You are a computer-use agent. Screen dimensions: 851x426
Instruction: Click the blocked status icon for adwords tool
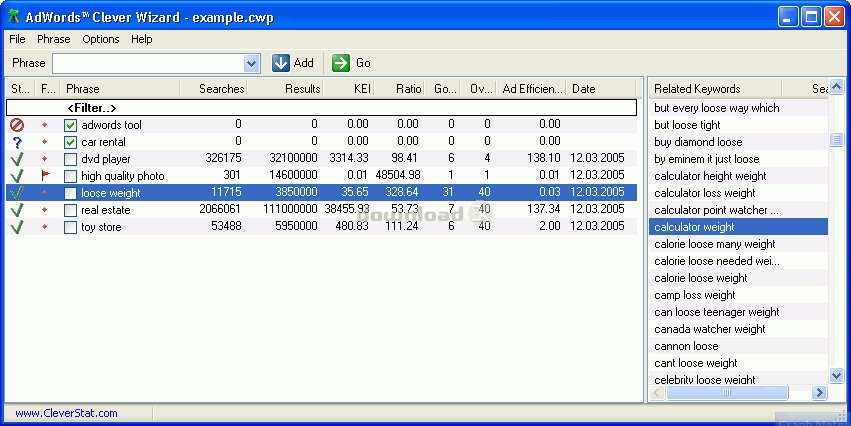click(17, 125)
